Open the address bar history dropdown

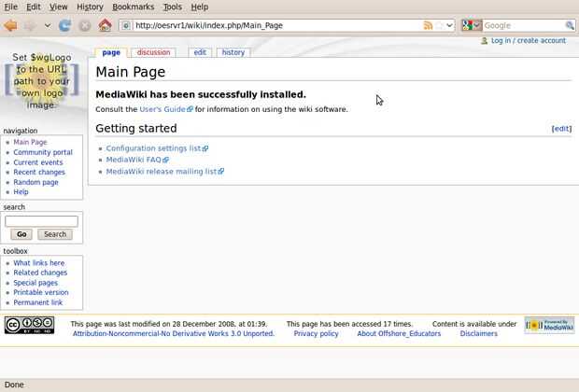coord(449,25)
